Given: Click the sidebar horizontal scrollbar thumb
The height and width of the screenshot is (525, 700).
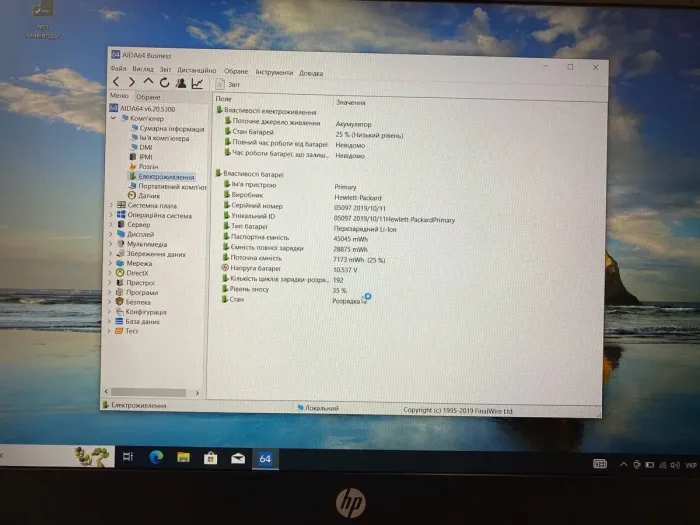Looking at the screenshot, I should 149,392.
